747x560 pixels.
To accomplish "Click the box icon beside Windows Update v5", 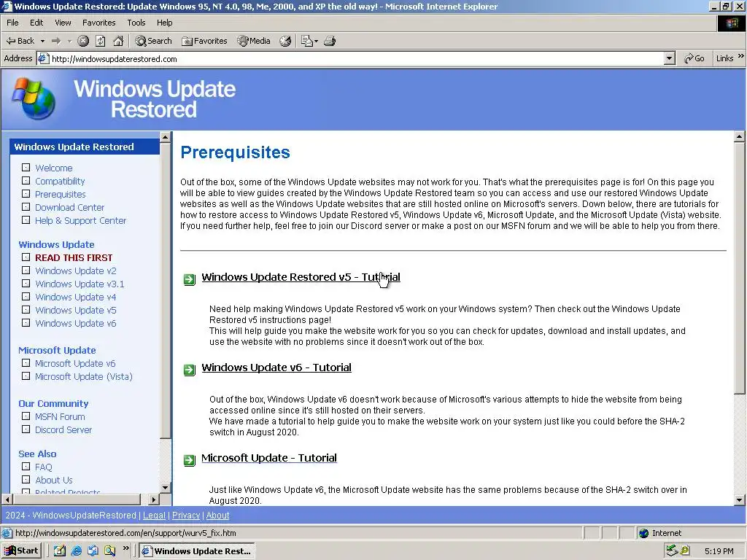I will point(26,309).
